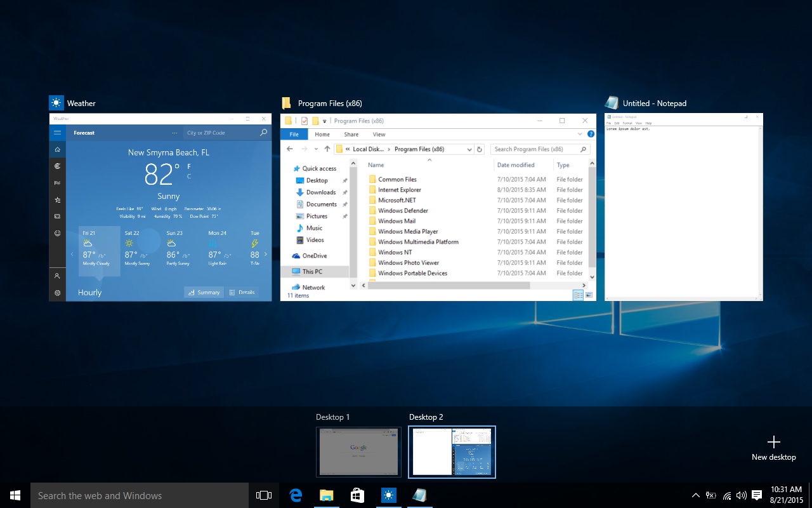Viewport: 812px width, 508px height.
Task: Open the Action Center notification icon
Action: (x=757, y=495)
